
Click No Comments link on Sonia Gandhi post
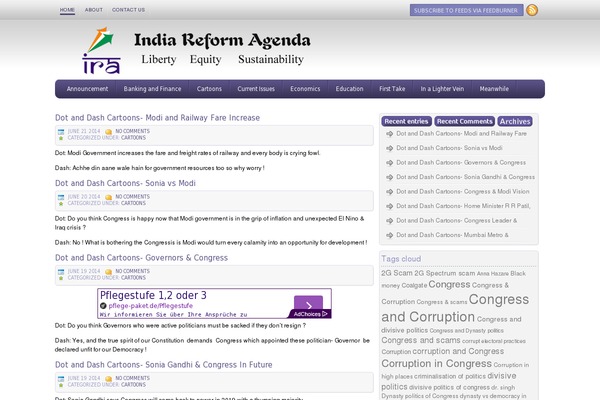pos(132,378)
